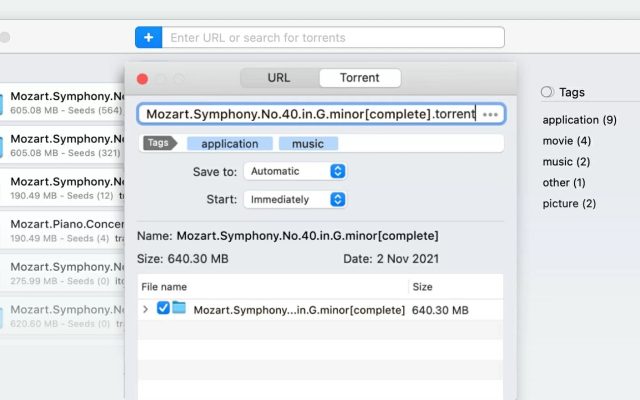
Task: Filter by movie (4) tag
Action: tap(567, 141)
